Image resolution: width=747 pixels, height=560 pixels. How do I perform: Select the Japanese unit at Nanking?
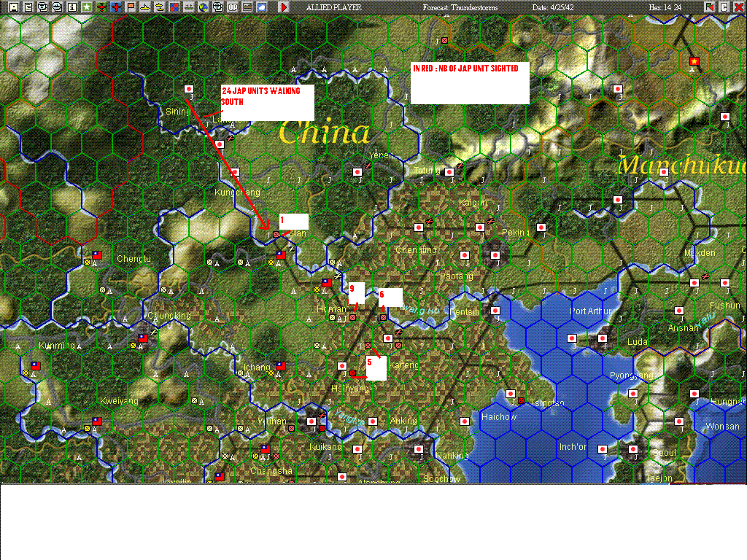tap(418, 449)
